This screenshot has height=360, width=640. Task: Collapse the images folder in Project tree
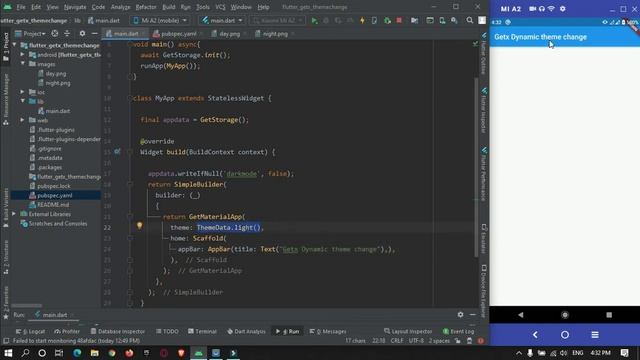click(x=22, y=64)
